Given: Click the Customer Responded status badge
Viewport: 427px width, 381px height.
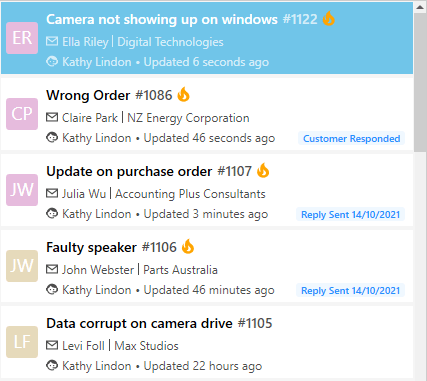Looking at the screenshot, I should coord(351,138).
